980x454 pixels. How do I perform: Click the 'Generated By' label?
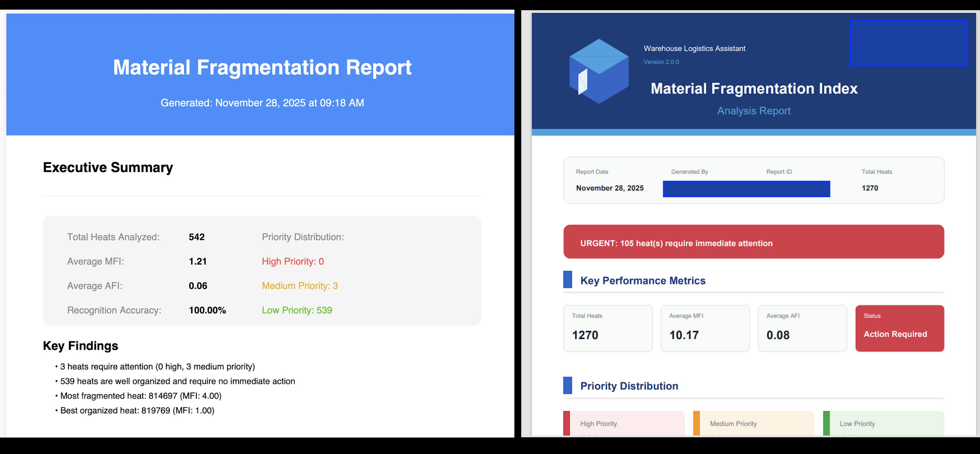[689, 172]
